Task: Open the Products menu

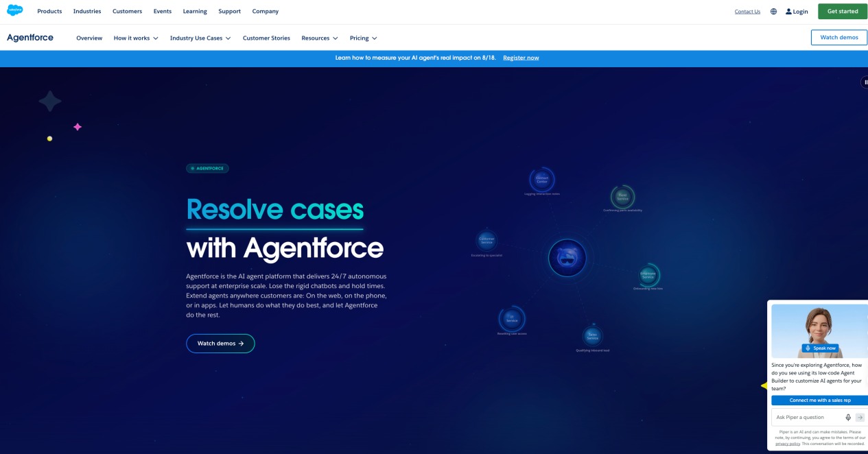Action: click(49, 12)
